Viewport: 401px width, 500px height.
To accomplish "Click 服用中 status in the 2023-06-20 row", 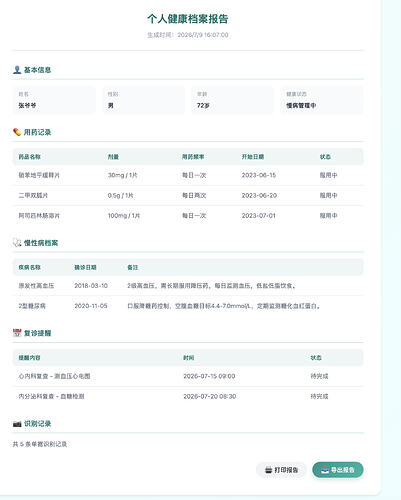I will point(328,195).
